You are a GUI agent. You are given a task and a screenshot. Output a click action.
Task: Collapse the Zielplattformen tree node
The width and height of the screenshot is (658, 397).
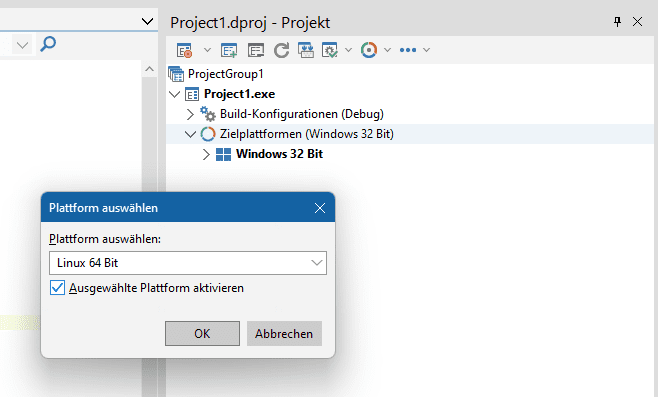click(x=191, y=134)
